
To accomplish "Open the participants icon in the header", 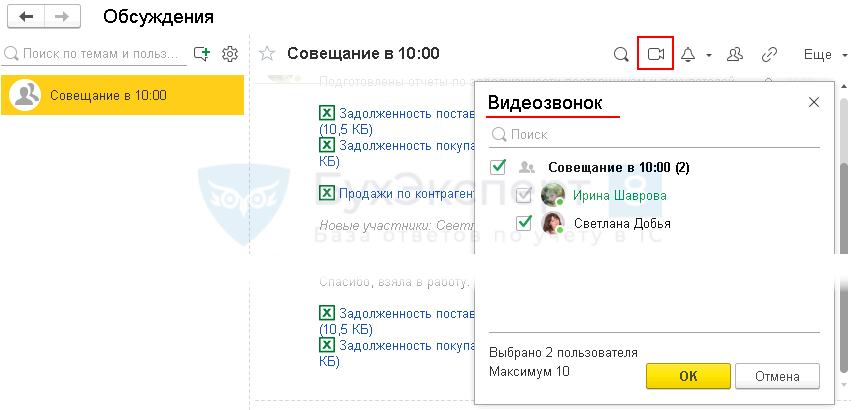I will (735, 54).
